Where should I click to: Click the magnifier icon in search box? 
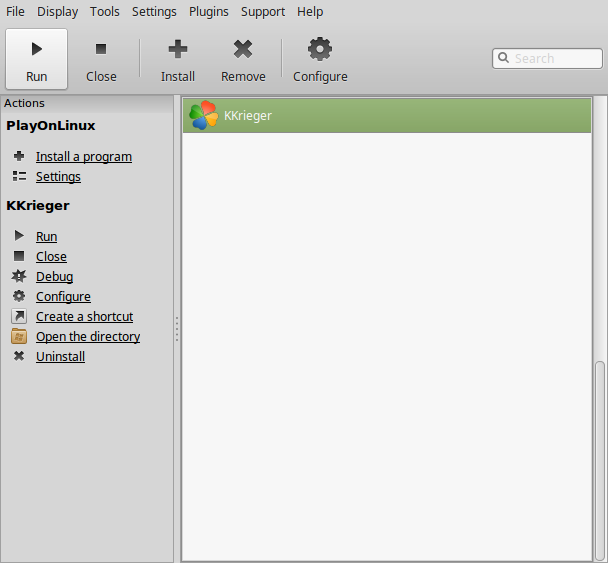503,58
